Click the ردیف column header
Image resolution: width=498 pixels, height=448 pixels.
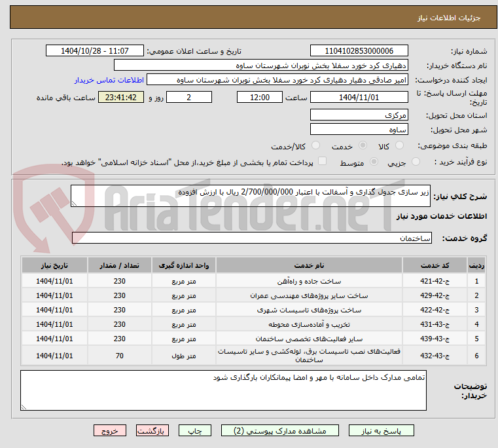tap(476, 265)
